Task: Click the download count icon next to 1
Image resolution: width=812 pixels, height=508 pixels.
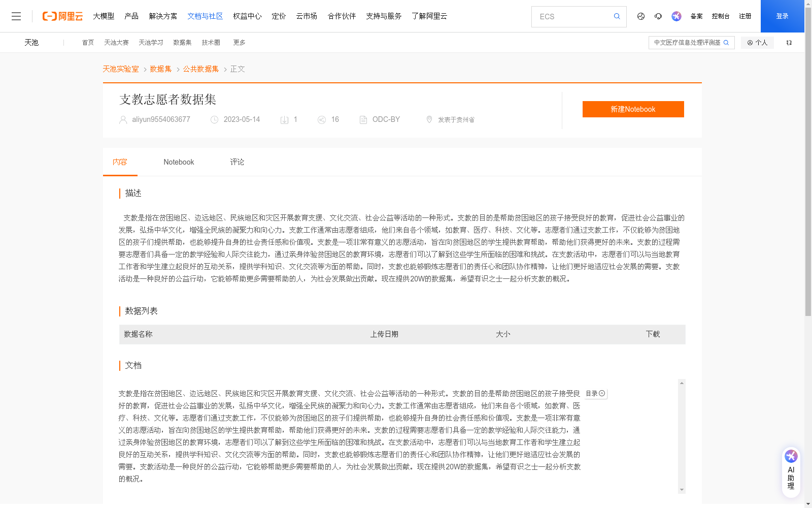Action: click(285, 120)
